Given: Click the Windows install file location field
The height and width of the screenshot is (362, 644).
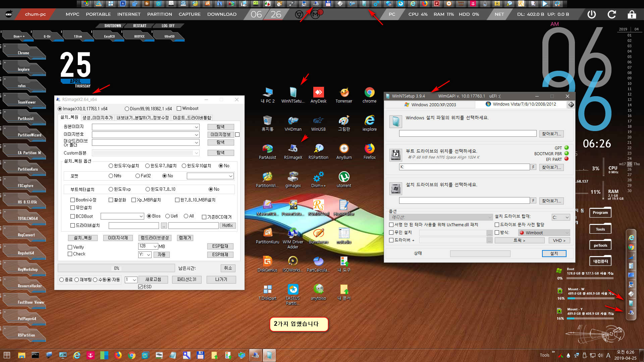Looking at the screenshot, I should pyautogui.click(x=468, y=133).
